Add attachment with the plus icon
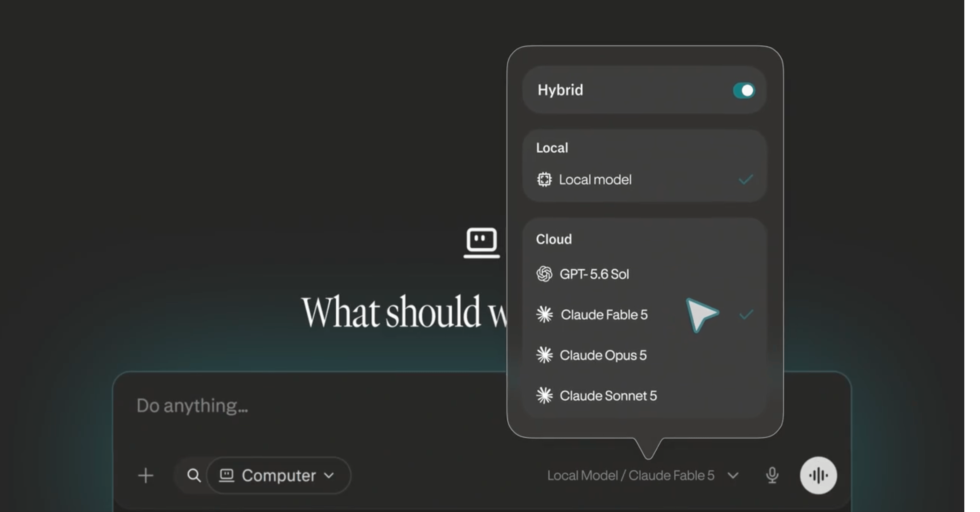This screenshot has height=512, width=980. [145, 476]
